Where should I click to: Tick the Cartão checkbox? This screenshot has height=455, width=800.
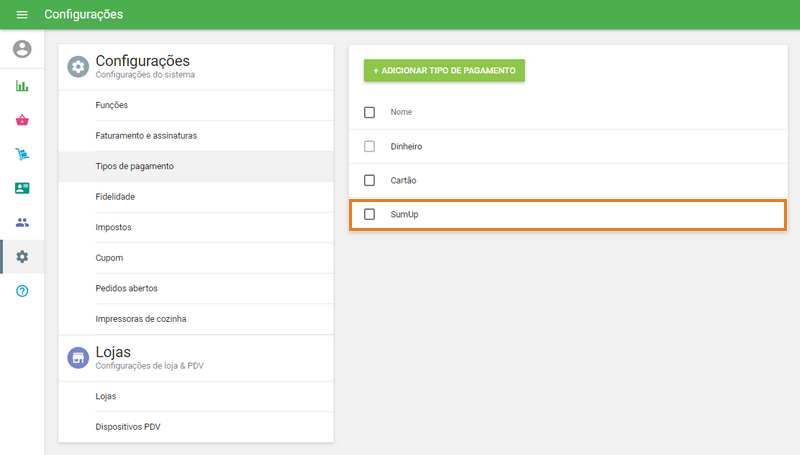pos(369,180)
